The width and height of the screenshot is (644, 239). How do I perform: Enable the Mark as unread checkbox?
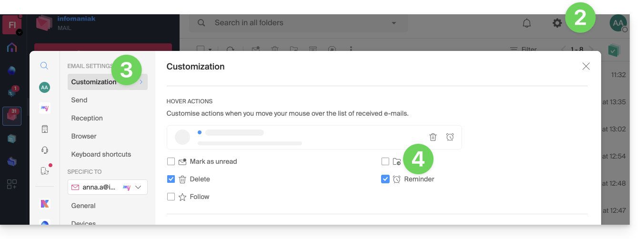coord(171,161)
